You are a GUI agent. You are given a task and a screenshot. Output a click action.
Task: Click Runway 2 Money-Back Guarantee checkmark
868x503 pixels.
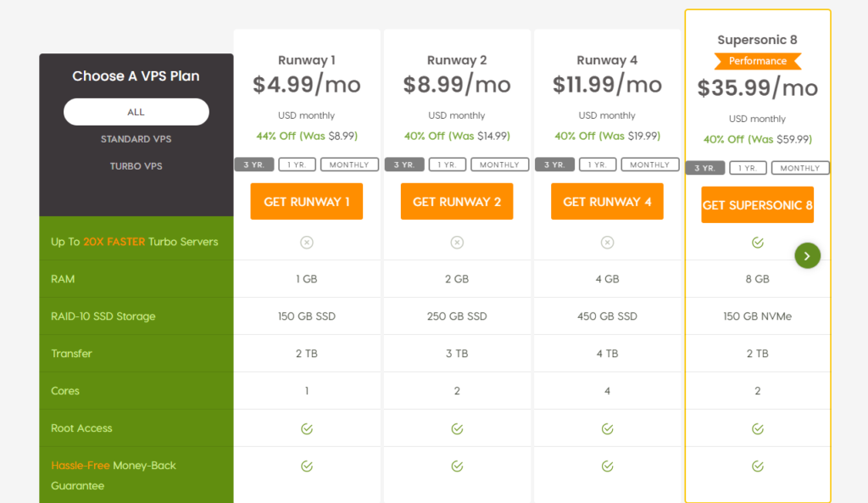point(457,467)
